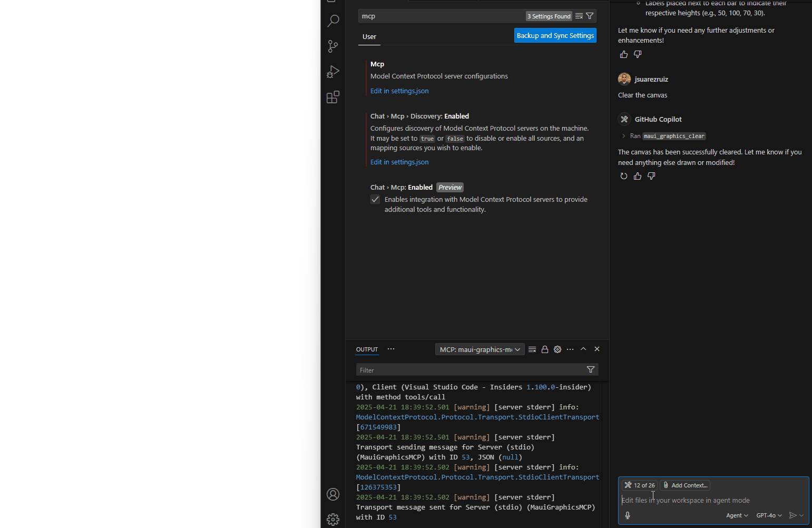This screenshot has height=528, width=812.
Task: Toggle output scroll lock
Action: pos(545,349)
